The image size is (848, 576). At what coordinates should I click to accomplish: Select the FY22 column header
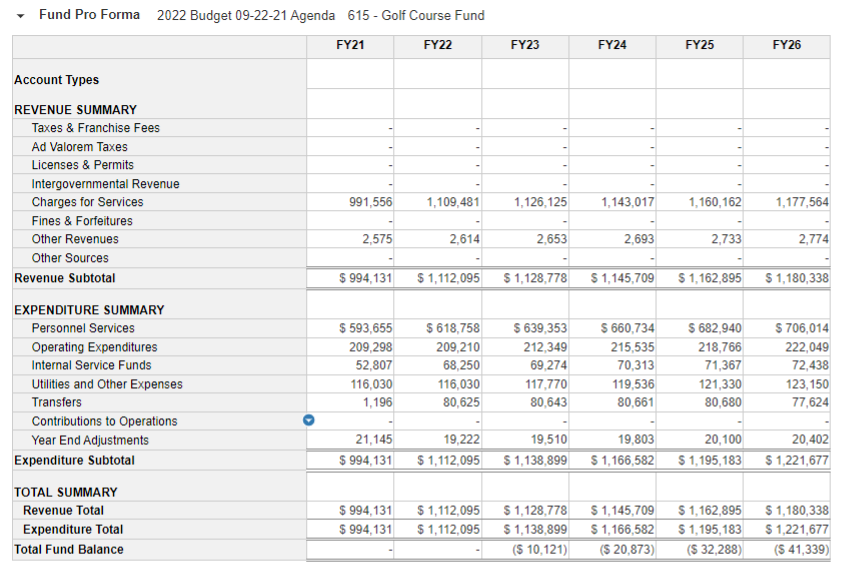tap(439, 45)
